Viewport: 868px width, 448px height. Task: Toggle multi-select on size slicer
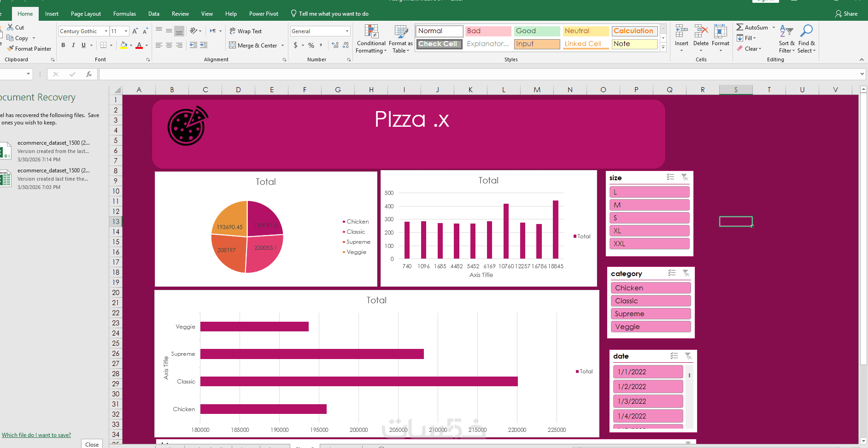point(670,177)
